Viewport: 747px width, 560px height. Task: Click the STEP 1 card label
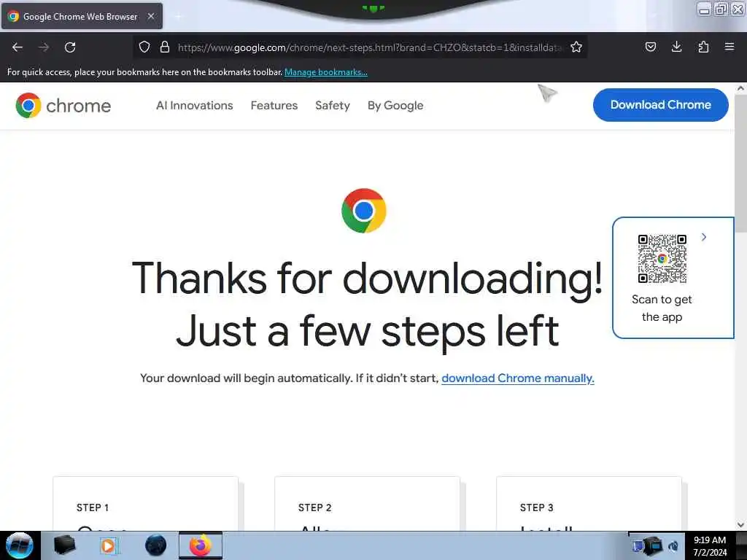[x=93, y=507]
